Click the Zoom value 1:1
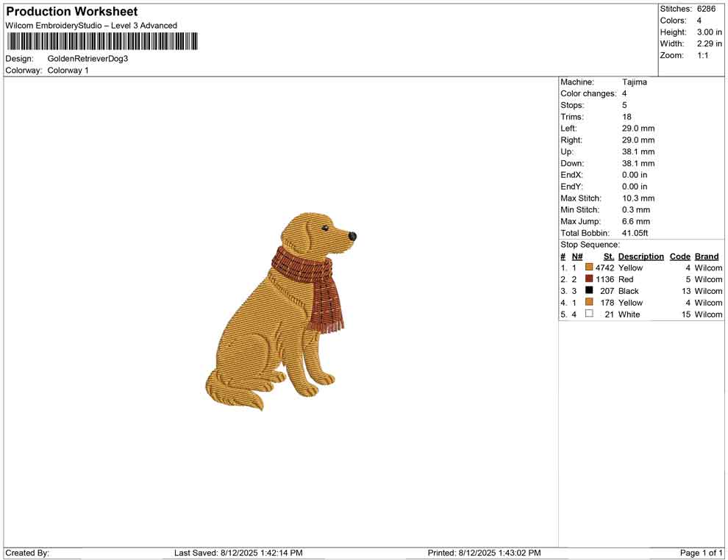The width and height of the screenshot is (728, 560). tap(703, 55)
